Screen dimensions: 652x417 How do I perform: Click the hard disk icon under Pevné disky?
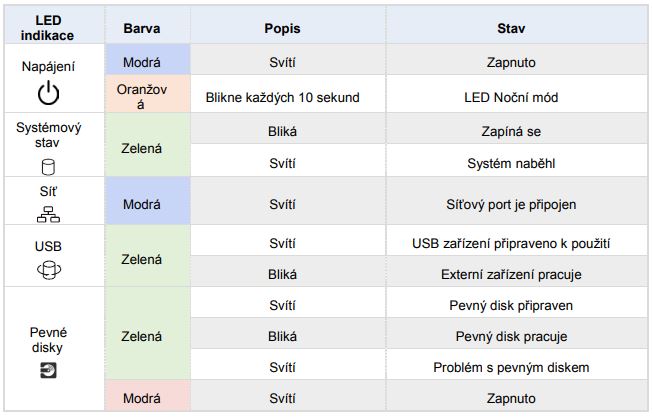point(48,370)
